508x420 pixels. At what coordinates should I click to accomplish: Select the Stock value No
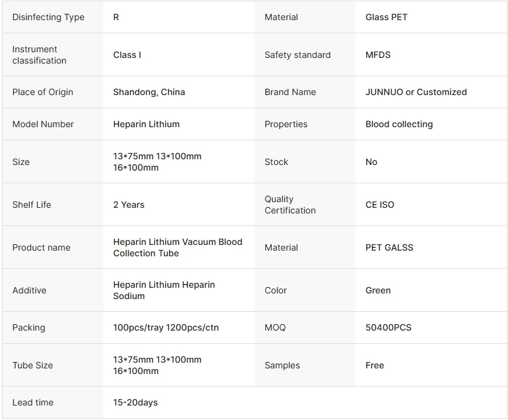(x=371, y=162)
